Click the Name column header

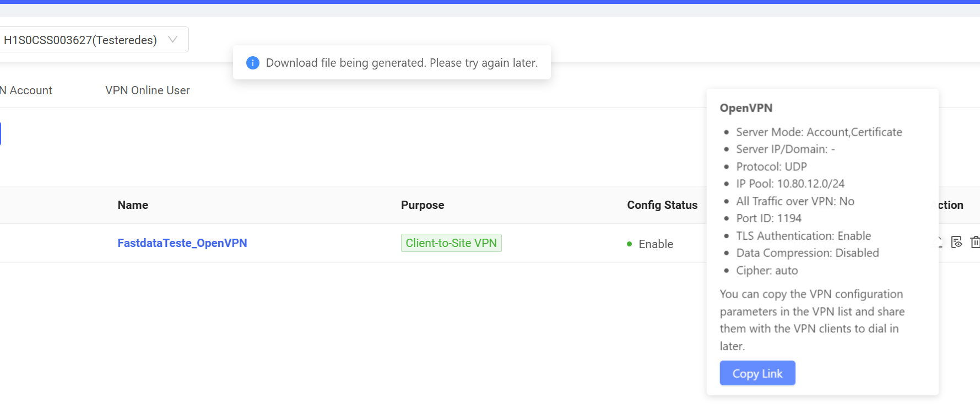(133, 205)
